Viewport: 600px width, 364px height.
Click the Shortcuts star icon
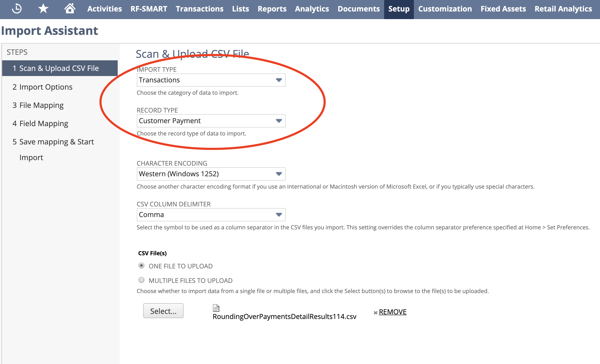pos(43,9)
